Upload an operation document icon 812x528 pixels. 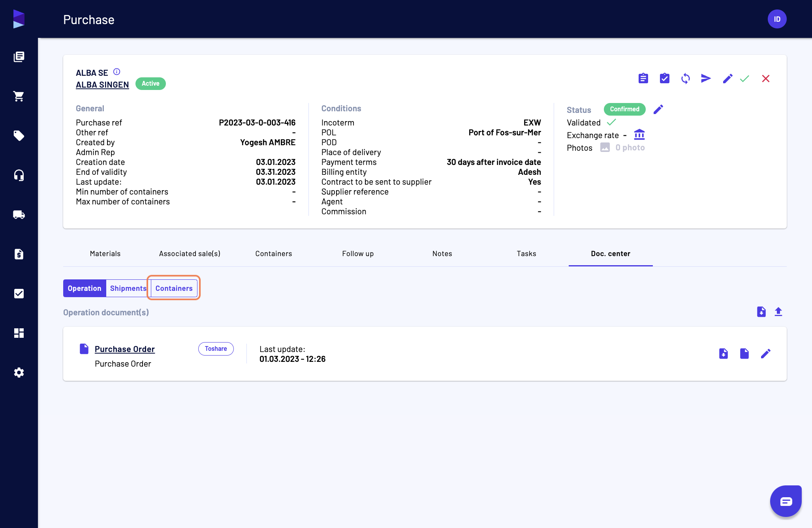point(778,312)
